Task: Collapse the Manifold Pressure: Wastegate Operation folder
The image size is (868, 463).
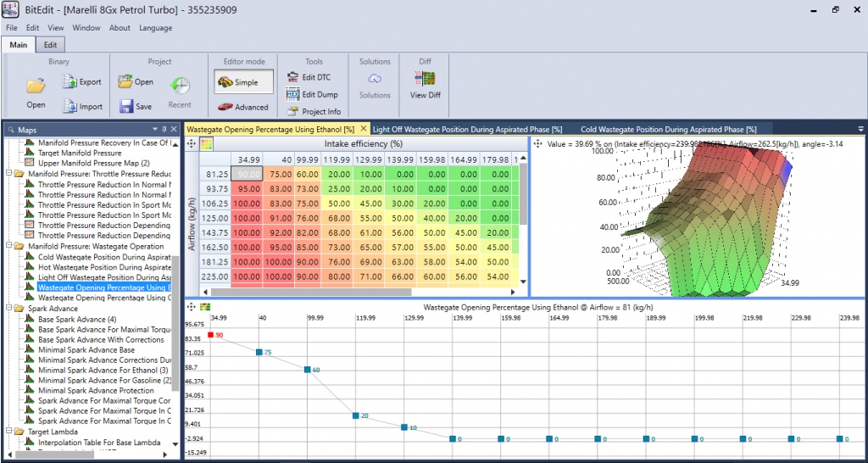Action: 8,246
